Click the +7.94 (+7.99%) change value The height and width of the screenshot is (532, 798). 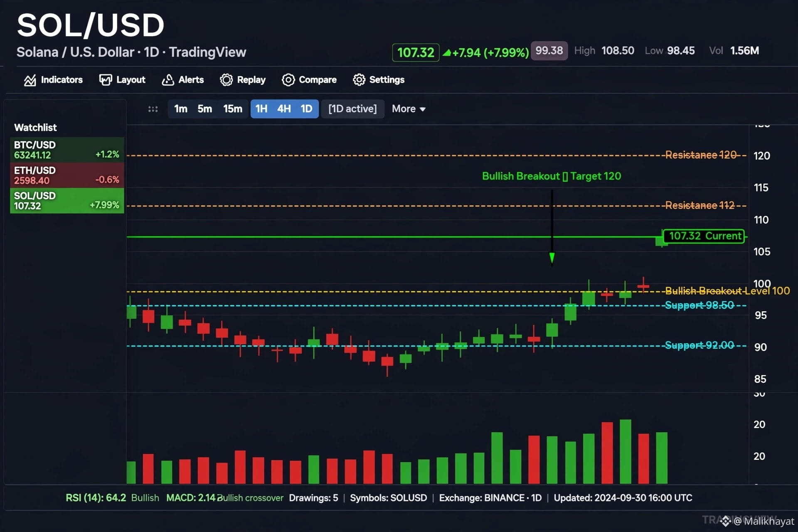[x=490, y=53]
